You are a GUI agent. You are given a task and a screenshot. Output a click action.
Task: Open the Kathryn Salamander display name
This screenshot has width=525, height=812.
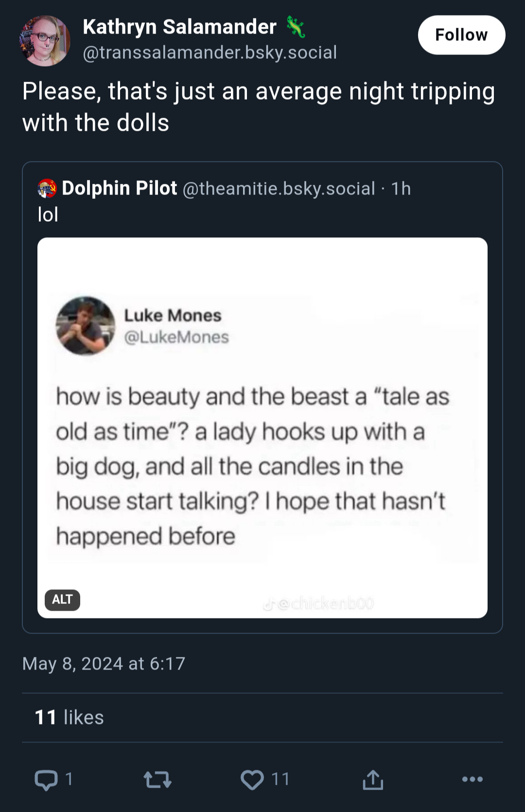[180, 27]
